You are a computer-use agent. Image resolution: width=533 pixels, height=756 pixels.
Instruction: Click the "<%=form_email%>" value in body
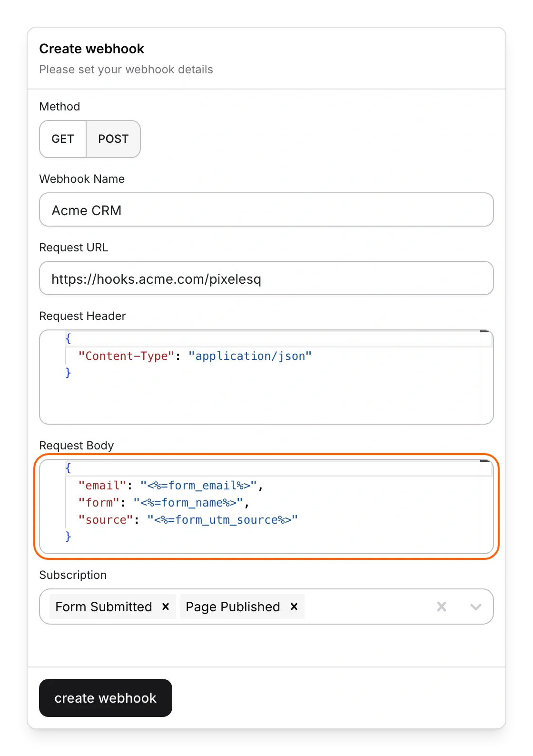click(198, 486)
